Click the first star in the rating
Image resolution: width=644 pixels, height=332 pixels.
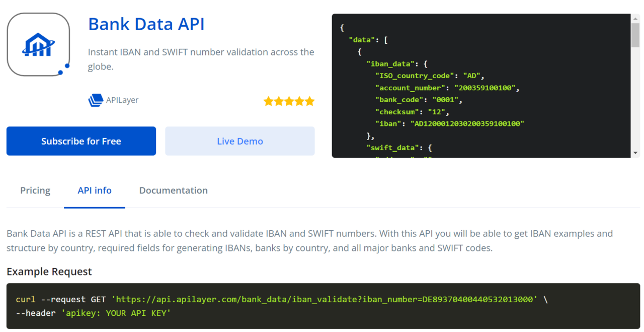click(x=268, y=101)
